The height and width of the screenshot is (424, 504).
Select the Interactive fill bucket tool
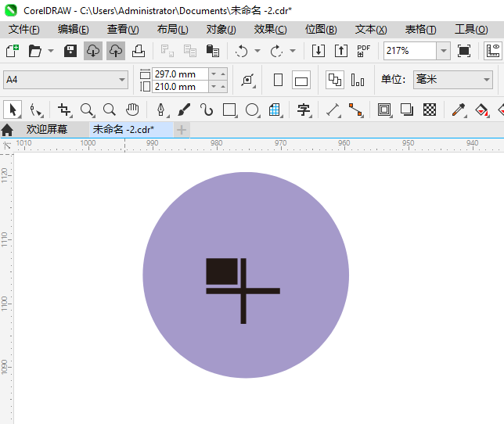click(481, 110)
